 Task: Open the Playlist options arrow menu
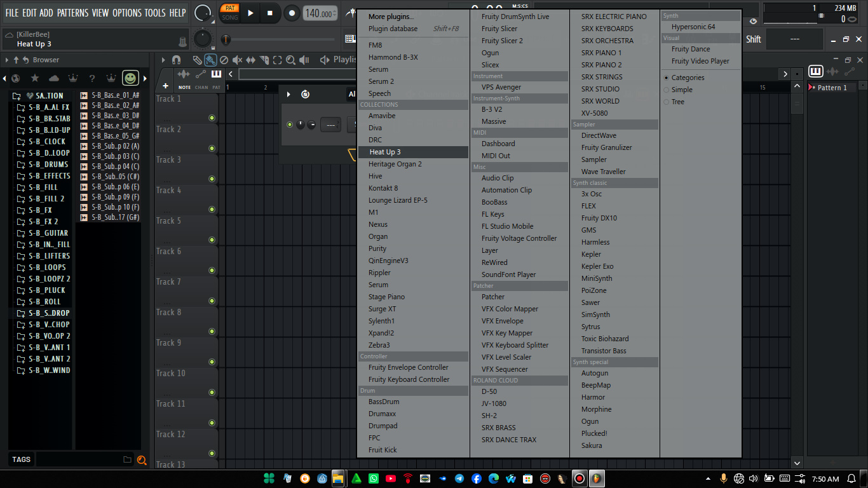click(x=163, y=60)
